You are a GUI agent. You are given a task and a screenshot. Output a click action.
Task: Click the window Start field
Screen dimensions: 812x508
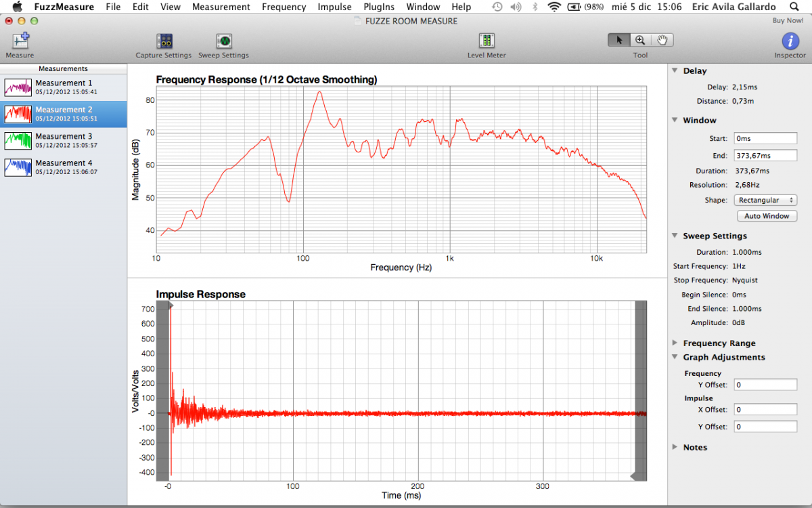click(765, 138)
